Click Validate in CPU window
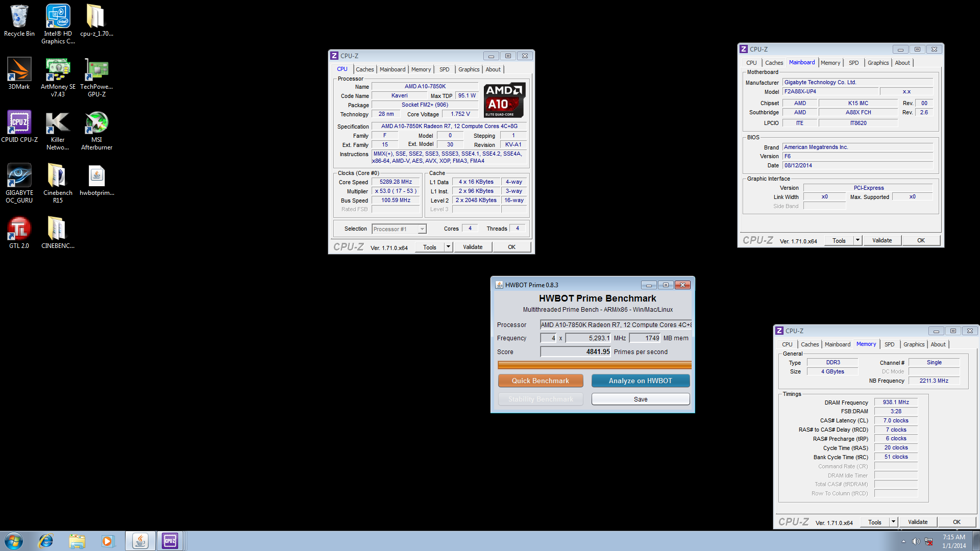 point(473,247)
